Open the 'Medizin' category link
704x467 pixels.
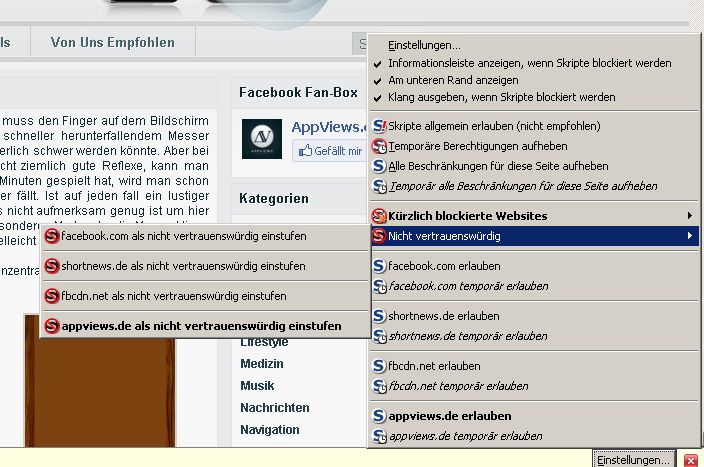coord(262,364)
